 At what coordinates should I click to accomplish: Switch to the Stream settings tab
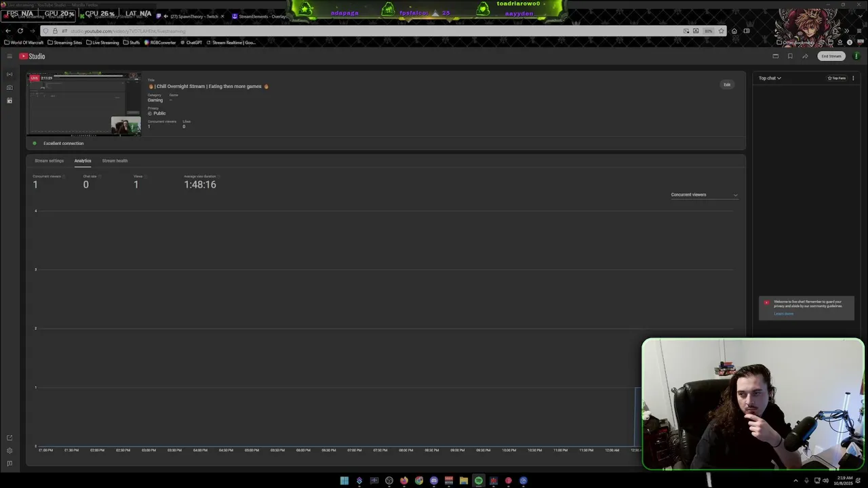pyautogui.click(x=49, y=161)
